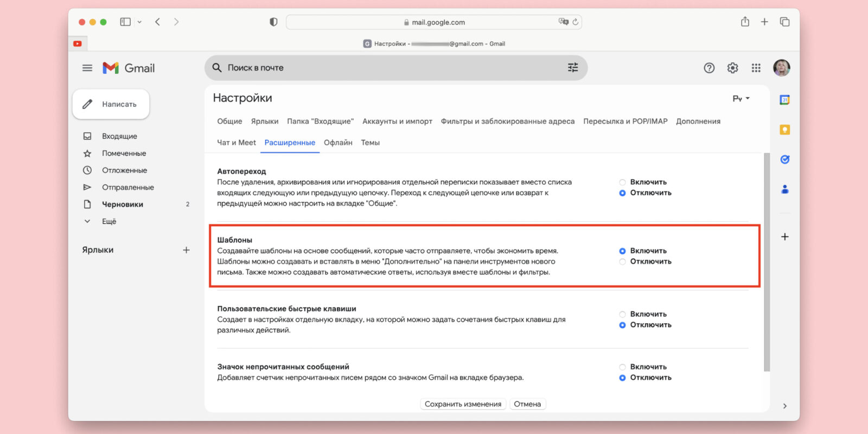
Task: Click the Сохранить изменения button
Action: [463, 404]
